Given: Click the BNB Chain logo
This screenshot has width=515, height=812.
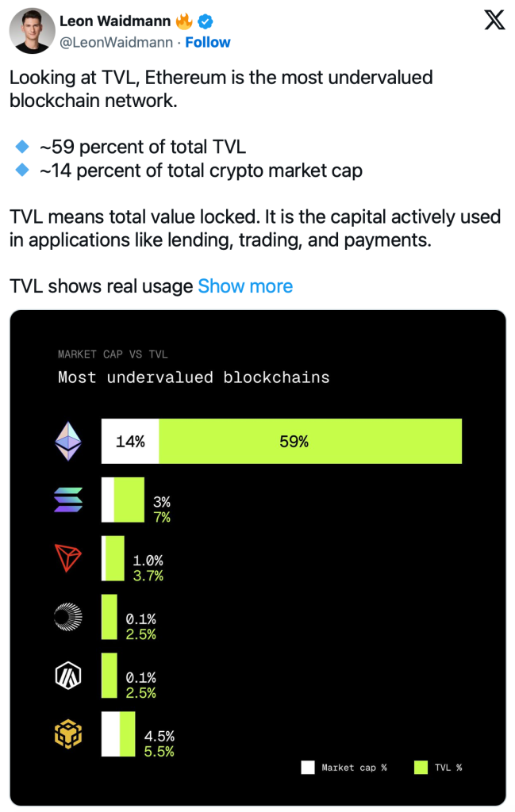Looking at the screenshot, I should tap(68, 735).
